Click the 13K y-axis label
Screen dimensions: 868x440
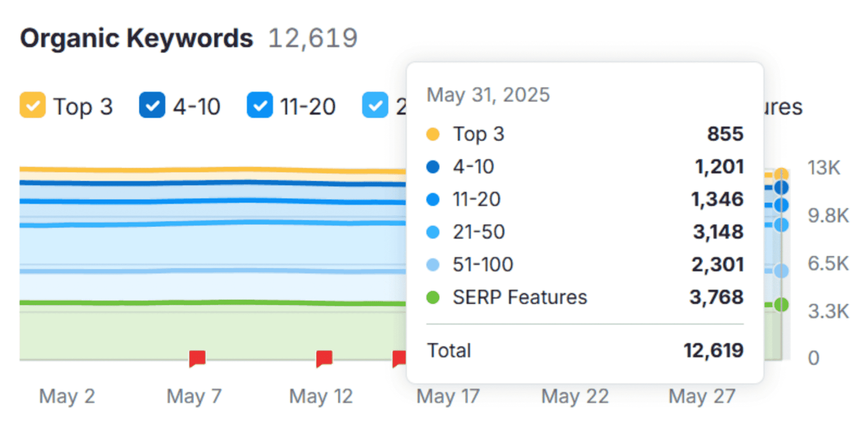pos(824,168)
